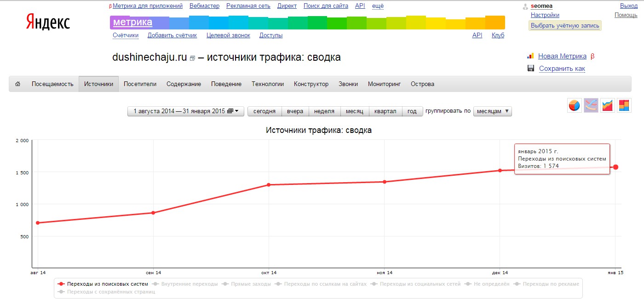Toggle Переходы из социальных сетей series

(x=415, y=284)
